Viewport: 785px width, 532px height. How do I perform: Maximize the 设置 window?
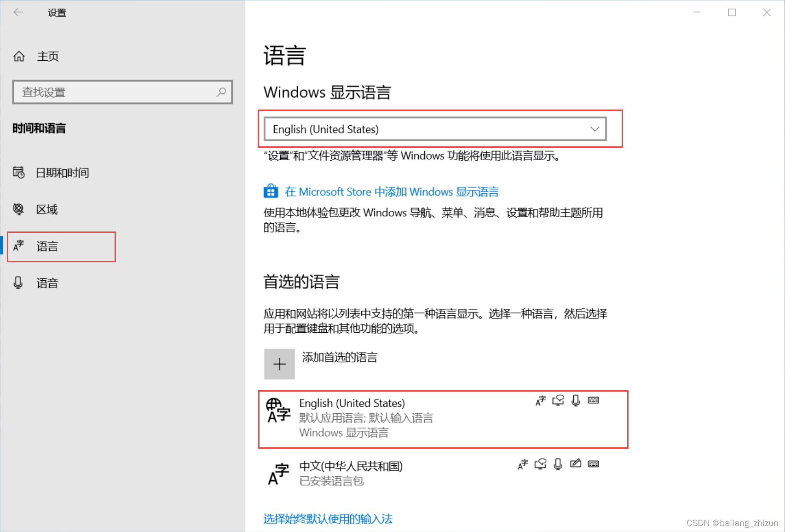(732, 12)
